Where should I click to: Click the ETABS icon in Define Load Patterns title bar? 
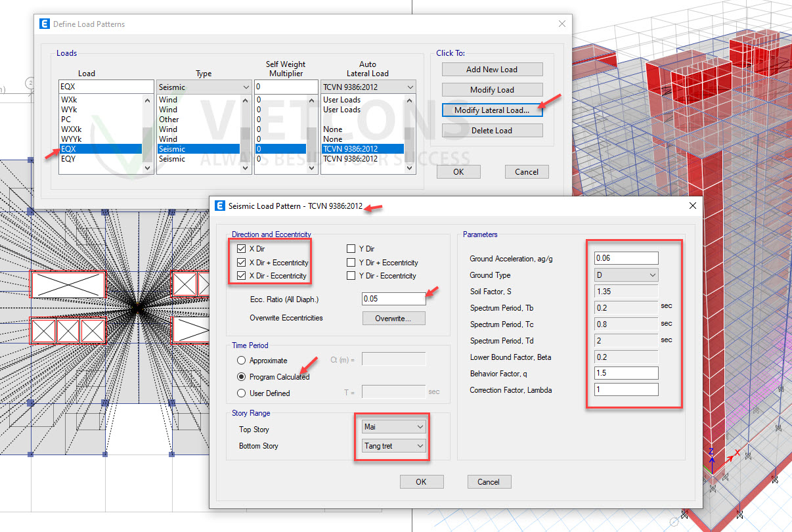pos(45,24)
